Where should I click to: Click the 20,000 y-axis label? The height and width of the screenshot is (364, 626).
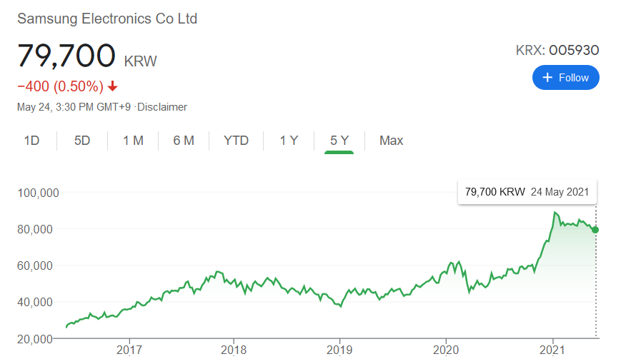pyautogui.click(x=35, y=339)
